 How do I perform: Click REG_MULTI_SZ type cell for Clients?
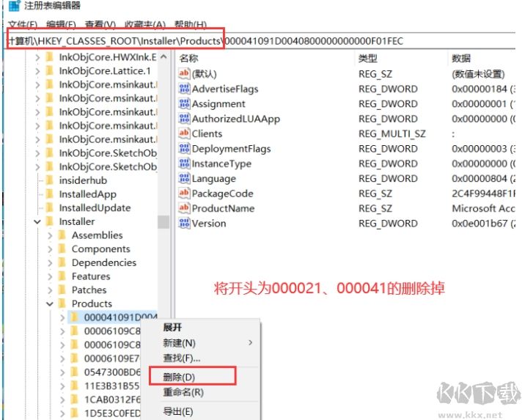pos(391,133)
